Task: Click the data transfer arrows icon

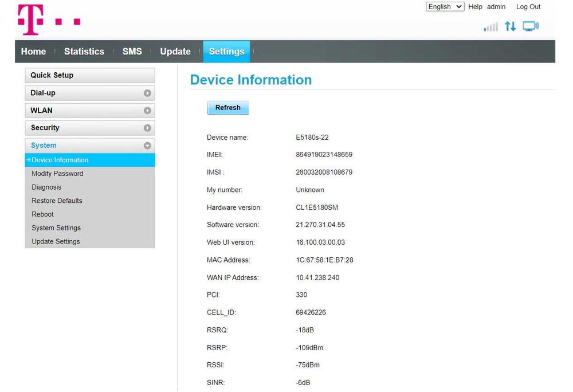Action: coord(510,26)
